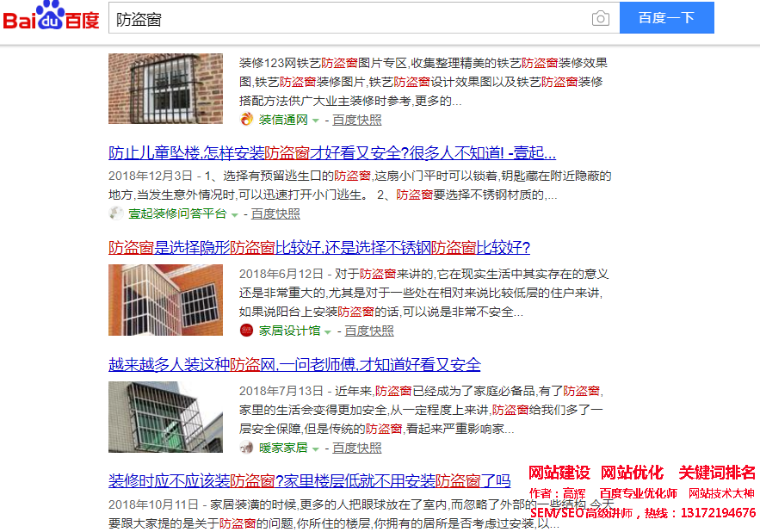This screenshot has width=760, height=532.
Task: Open the brick wall iron window thumbnail
Action: 165,89
